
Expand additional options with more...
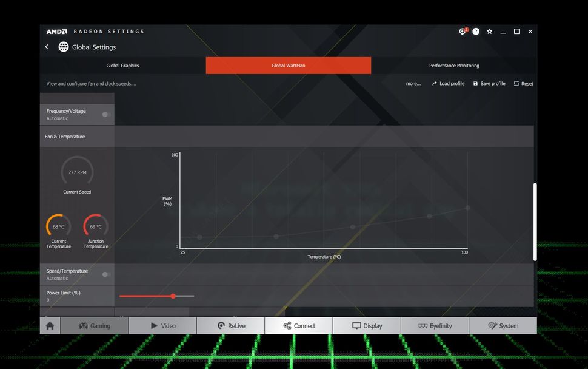tap(413, 83)
